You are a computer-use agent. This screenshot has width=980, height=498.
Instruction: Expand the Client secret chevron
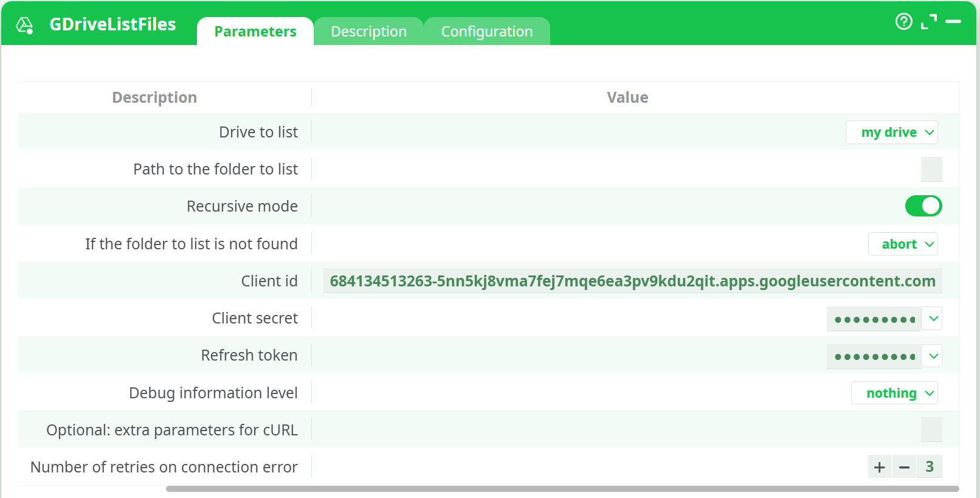pos(933,319)
